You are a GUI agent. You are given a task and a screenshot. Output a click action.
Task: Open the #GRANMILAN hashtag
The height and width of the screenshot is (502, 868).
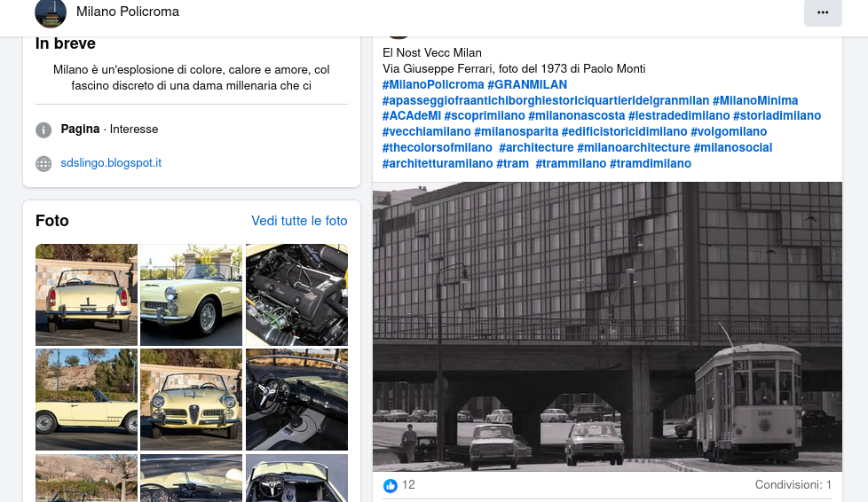coord(527,84)
